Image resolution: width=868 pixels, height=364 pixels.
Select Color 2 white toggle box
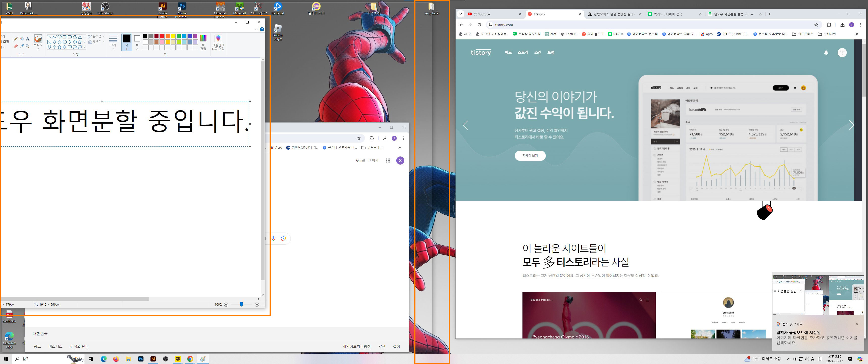(x=137, y=42)
